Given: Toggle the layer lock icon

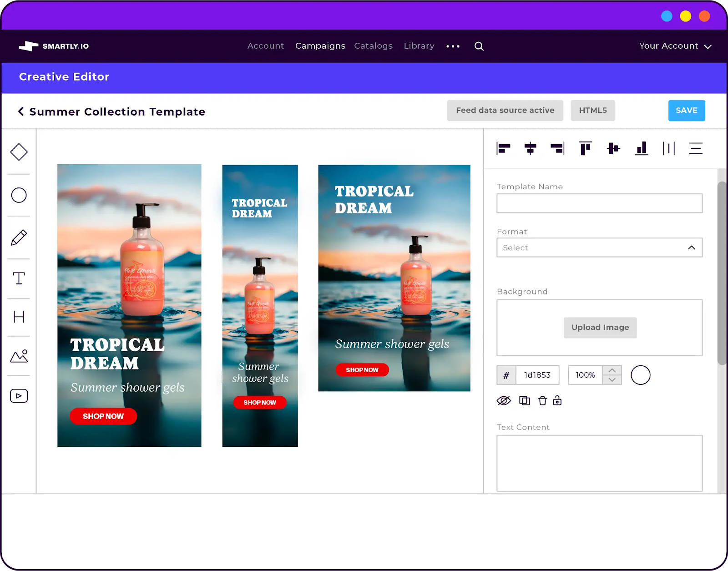Looking at the screenshot, I should click(557, 401).
